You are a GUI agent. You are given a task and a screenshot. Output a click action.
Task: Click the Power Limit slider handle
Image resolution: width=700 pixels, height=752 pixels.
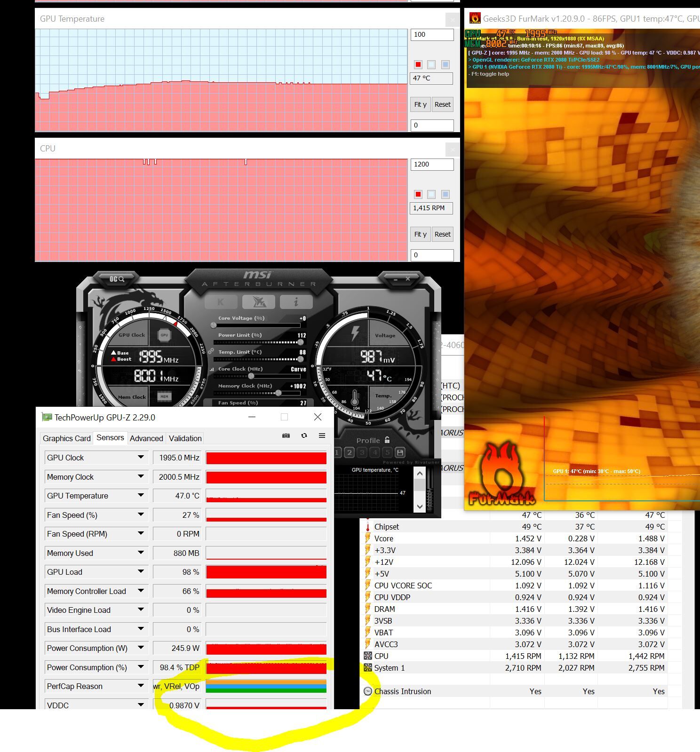point(301,342)
